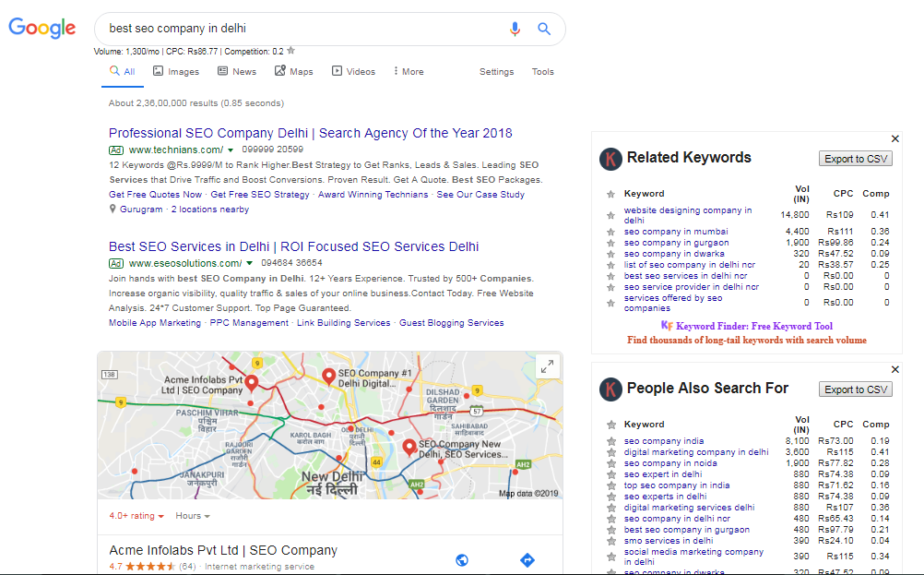Star keyword 'seo company india'
The height and width of the screenshot is (575, 924).
(x=611, y=441)
